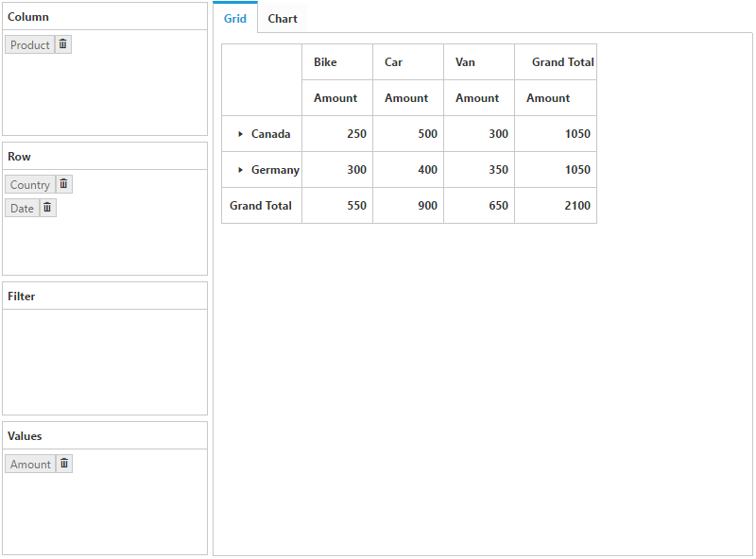
Task: Click the Amount field button
Action: [x=30, y=464]
